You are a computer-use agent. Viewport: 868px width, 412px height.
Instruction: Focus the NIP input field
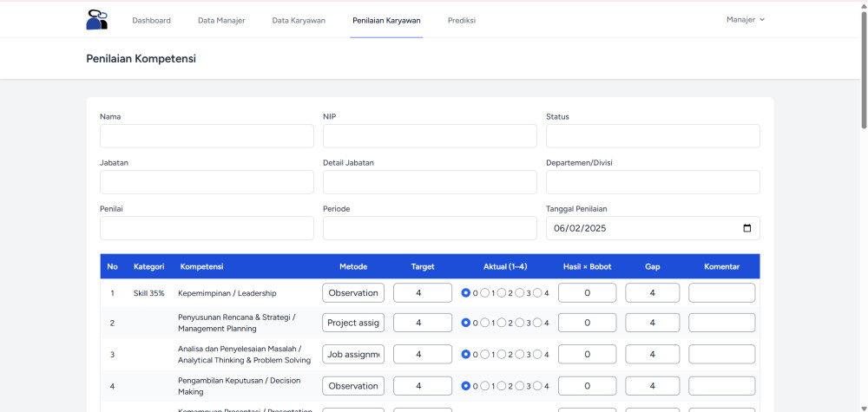click(x=430, y=136)
